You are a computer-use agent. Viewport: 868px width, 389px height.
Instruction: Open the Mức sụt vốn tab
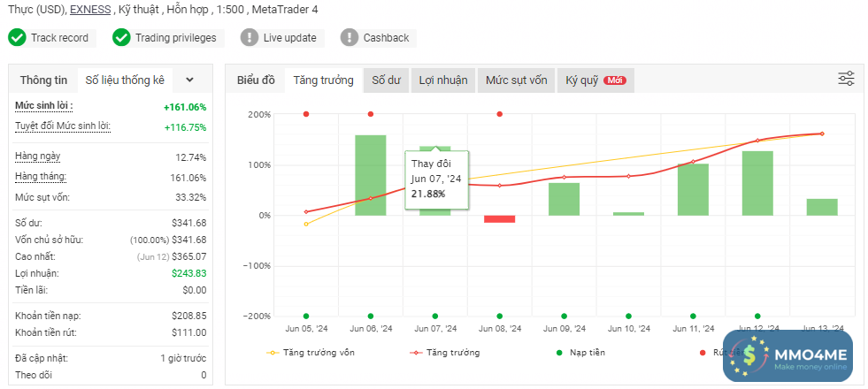517,80
